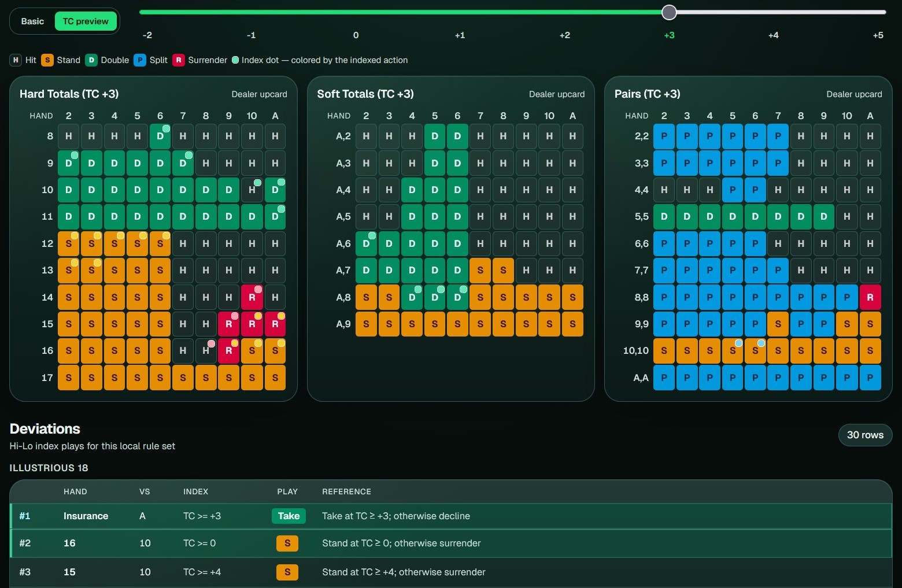Image resolution: width=902 pixels, height=588 pixels.
Task: Open the #1 Insurance deviation row
Action: (x=451, y=516)
